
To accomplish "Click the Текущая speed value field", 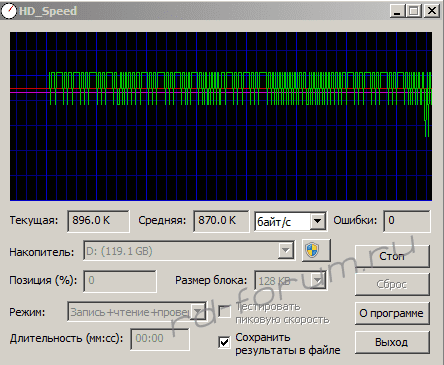I will coord(98,221).
